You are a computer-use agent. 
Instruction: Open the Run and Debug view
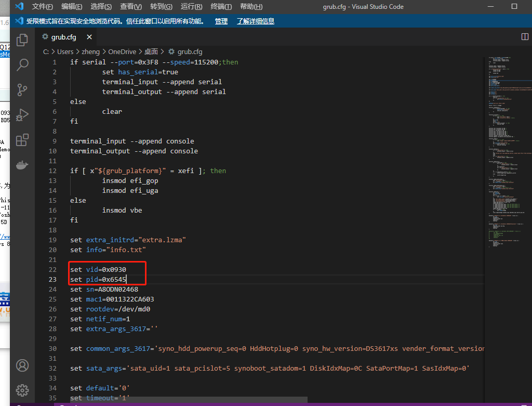pyautogui.click(x=22, y=115)
